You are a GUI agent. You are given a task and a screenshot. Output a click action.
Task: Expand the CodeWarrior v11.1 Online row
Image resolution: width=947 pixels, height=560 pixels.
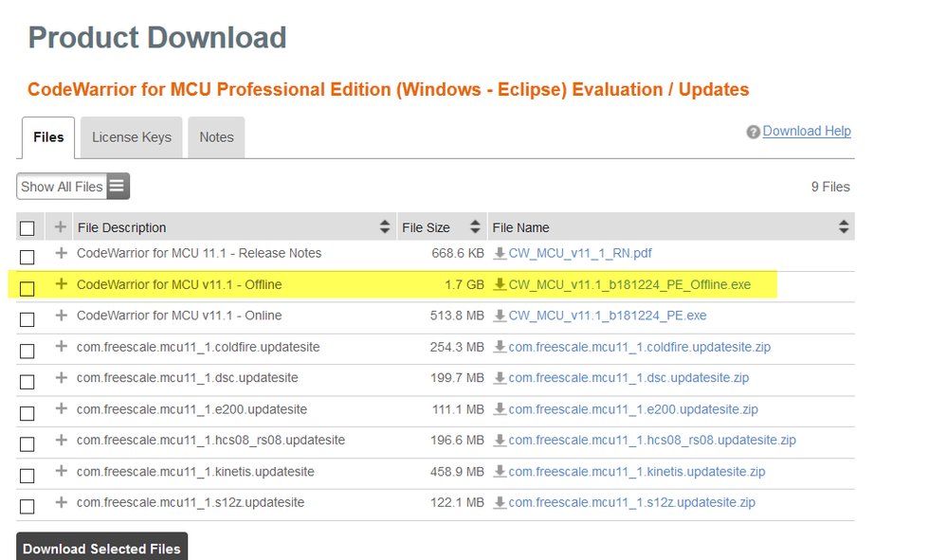(x=61, y=315)
